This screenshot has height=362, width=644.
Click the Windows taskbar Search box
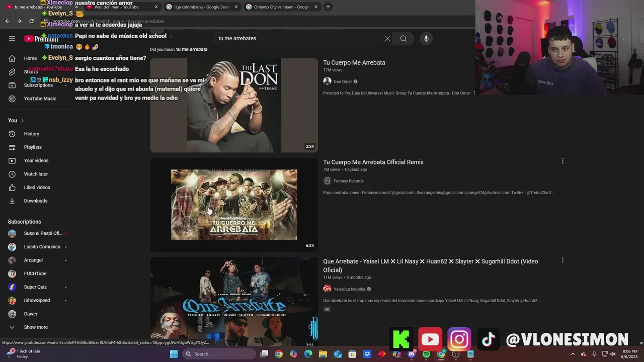click(218, 354)
